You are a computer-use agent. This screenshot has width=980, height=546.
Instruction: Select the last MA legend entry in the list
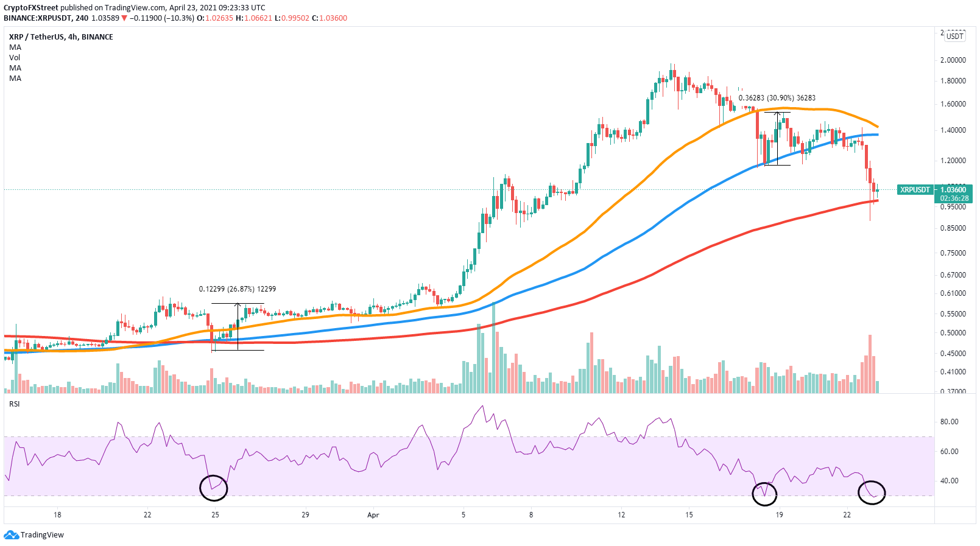tap(15, 78)
